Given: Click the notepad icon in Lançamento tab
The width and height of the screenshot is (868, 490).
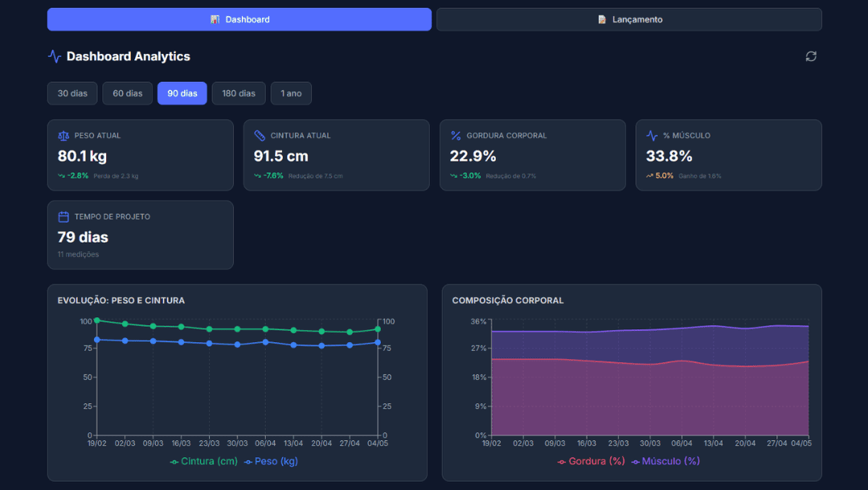Looking at the screenshot, I should point(602,19).
